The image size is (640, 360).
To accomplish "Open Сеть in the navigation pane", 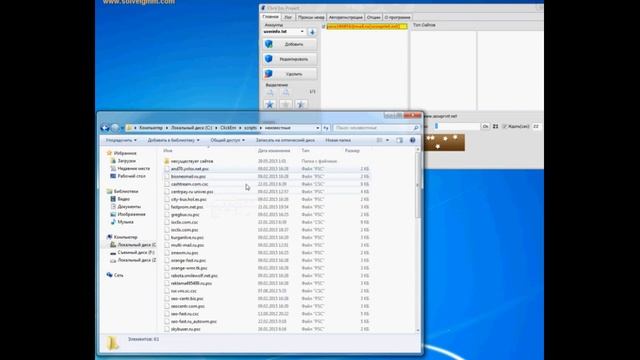I will point(115,275).
